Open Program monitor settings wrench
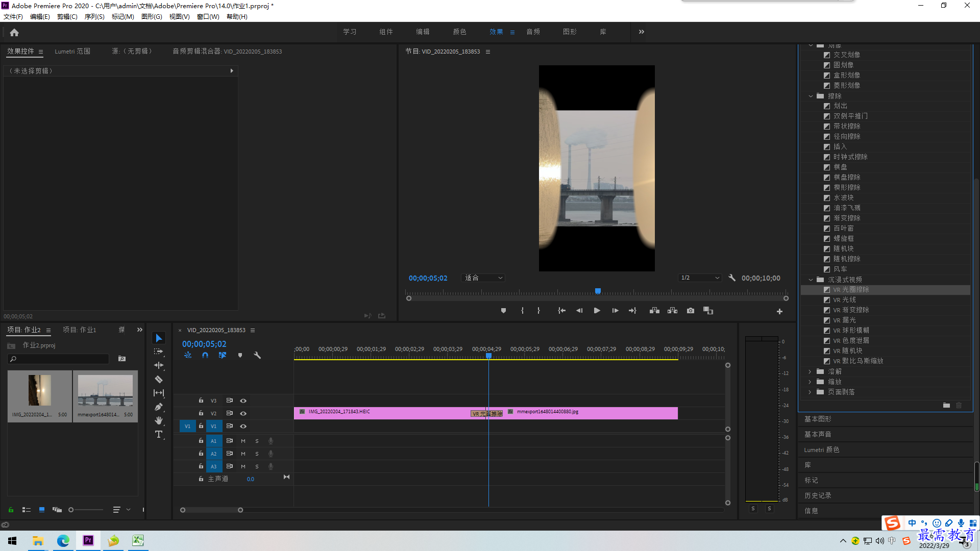Screen dimensions: 980x551 (x=732, y=278)
